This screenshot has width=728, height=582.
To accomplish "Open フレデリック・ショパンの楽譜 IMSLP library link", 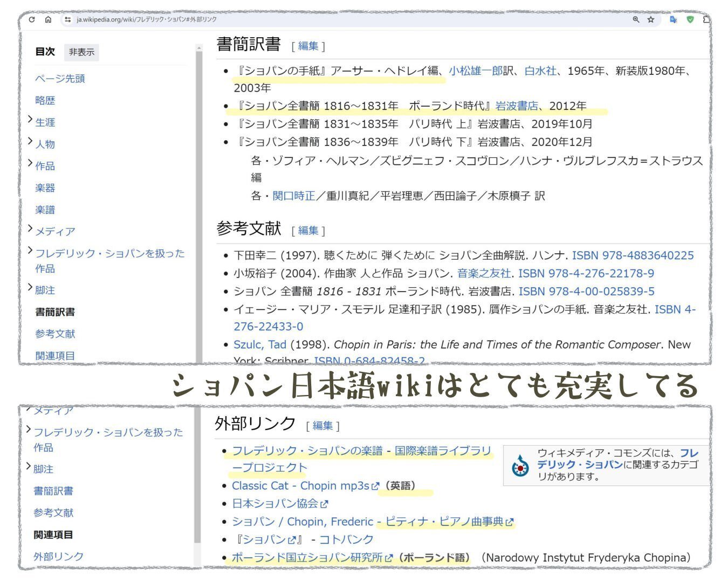I will point(362,459).
